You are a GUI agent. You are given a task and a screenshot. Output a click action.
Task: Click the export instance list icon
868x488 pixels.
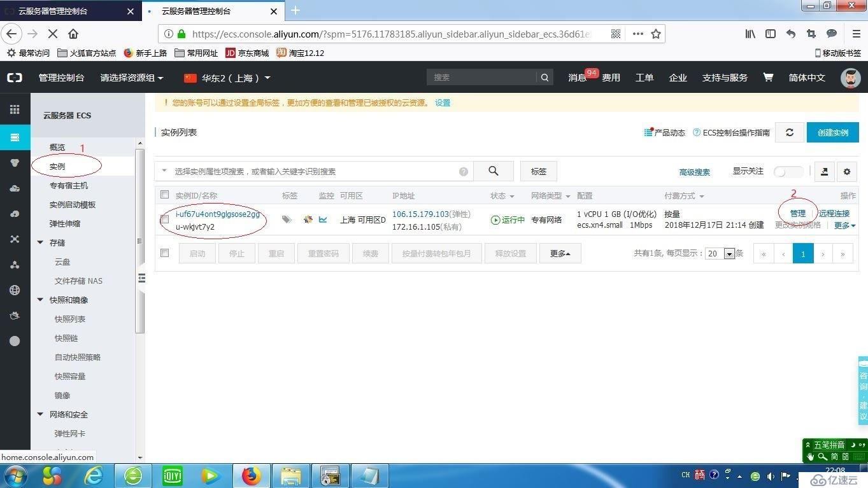pyautogui.click(x=824, y=171)
